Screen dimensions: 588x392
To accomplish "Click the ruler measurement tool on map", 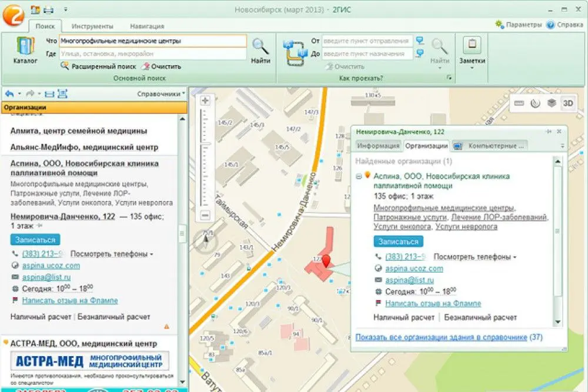I will pyautogui.click(x=519, y=103).
